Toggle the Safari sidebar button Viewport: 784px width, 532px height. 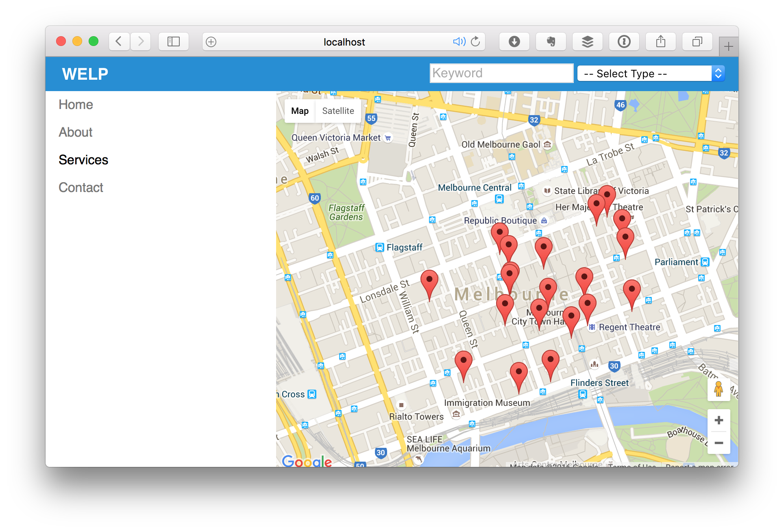(174, 41)
